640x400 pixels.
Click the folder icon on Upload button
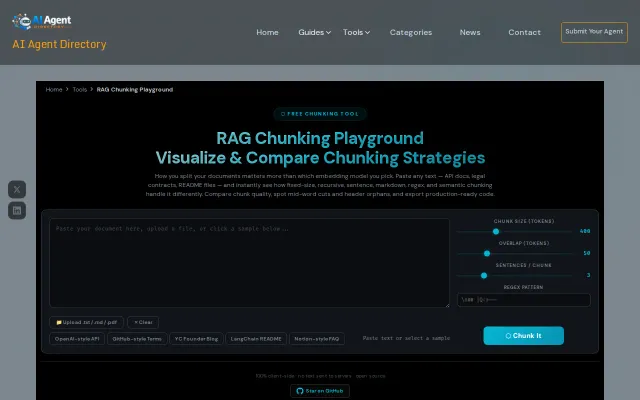(x=59, y=322)
